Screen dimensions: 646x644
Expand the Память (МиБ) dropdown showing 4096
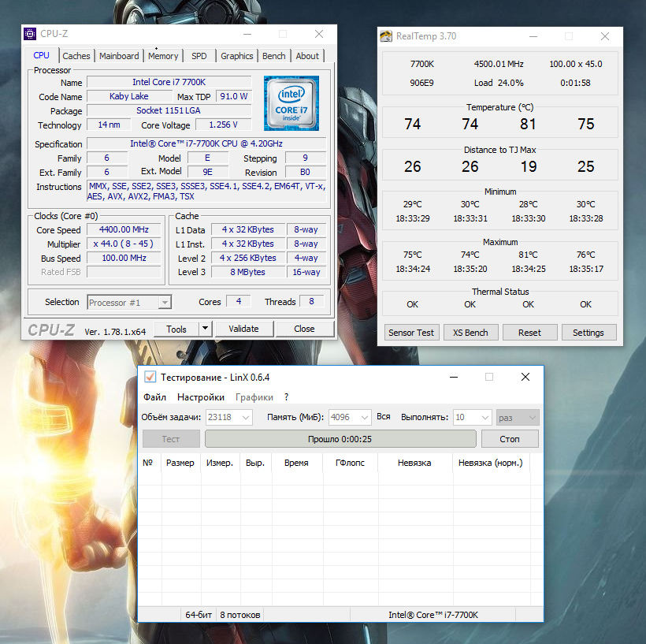tap(365, 417)
